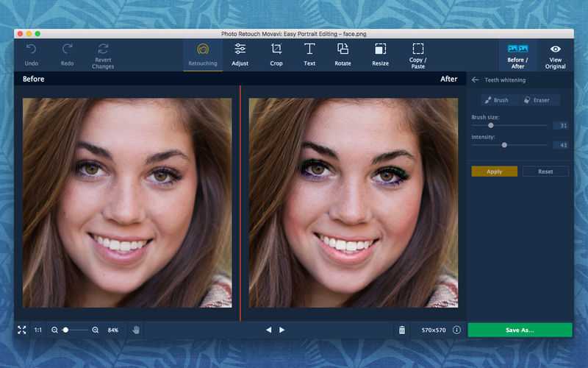The width and height of the screenshot is (588, 368).
Task: Click the Reset button
Action: (x=545, y=171)
